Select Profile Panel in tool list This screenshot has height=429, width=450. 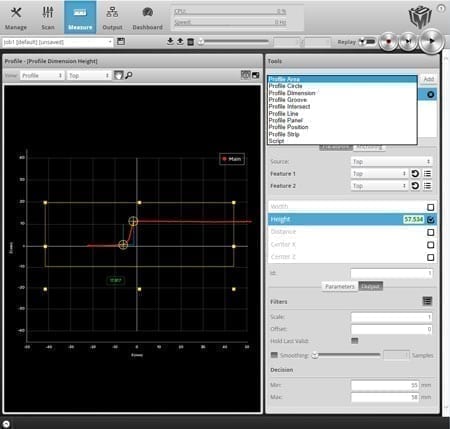click(x=342, y=120)
